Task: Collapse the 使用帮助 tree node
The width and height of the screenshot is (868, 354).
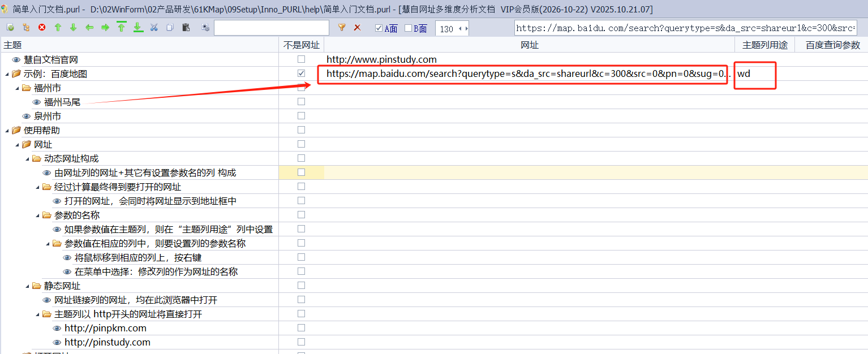Action: tap(7, 130)
